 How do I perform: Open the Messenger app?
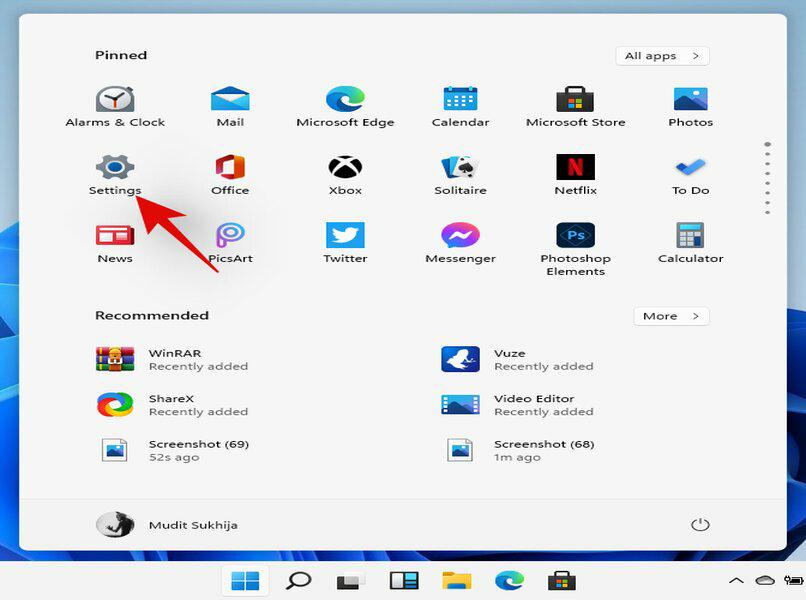point(460,239)
